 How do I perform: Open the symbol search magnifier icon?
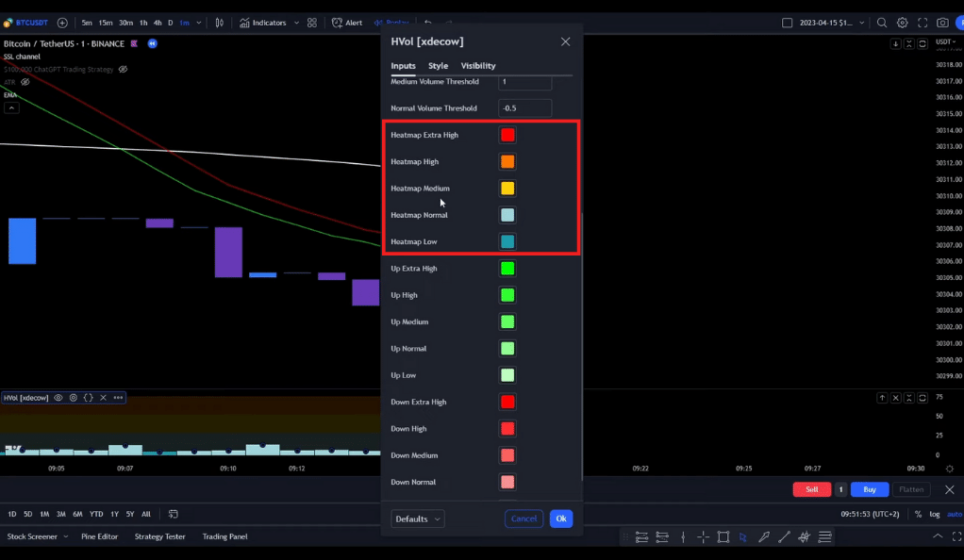coord(882,23)
